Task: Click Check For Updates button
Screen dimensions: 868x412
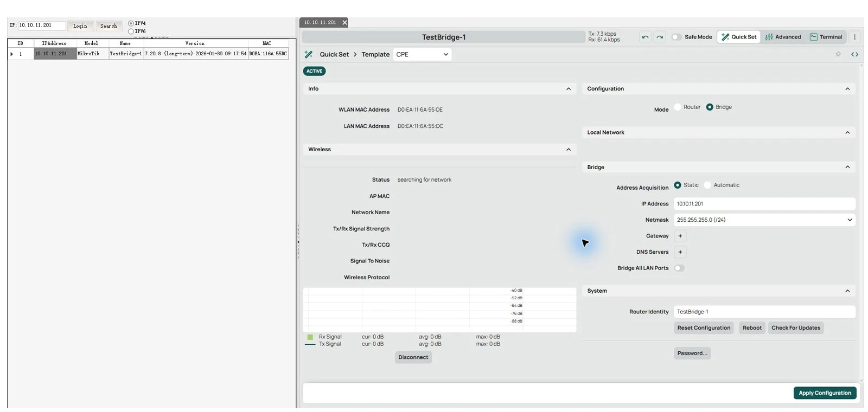Action: pos(796,328)
